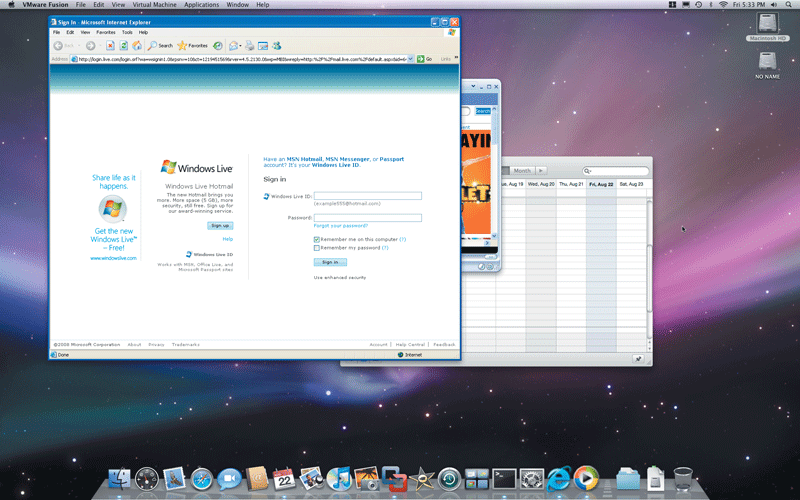Click the Privacy link in page footer
The width and height of the screenshot is (800, 500).
coord(156,345)
